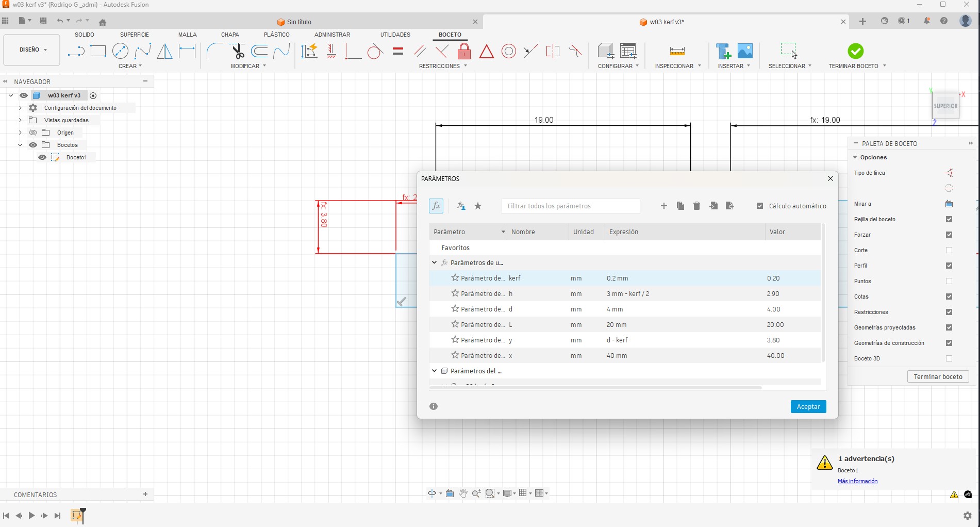This screenshot has height=527, width=980.
Task: Apply the Parallel constraint
Action: [x=420, y=51]
